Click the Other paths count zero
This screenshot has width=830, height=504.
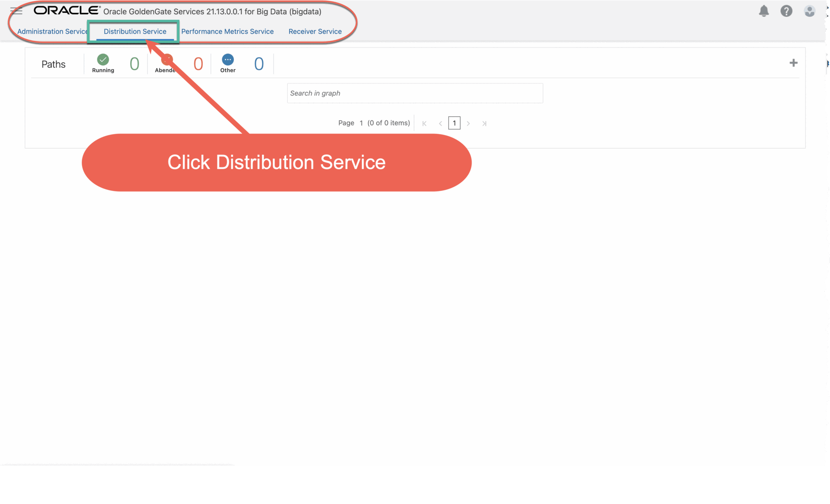coord(259,64)
